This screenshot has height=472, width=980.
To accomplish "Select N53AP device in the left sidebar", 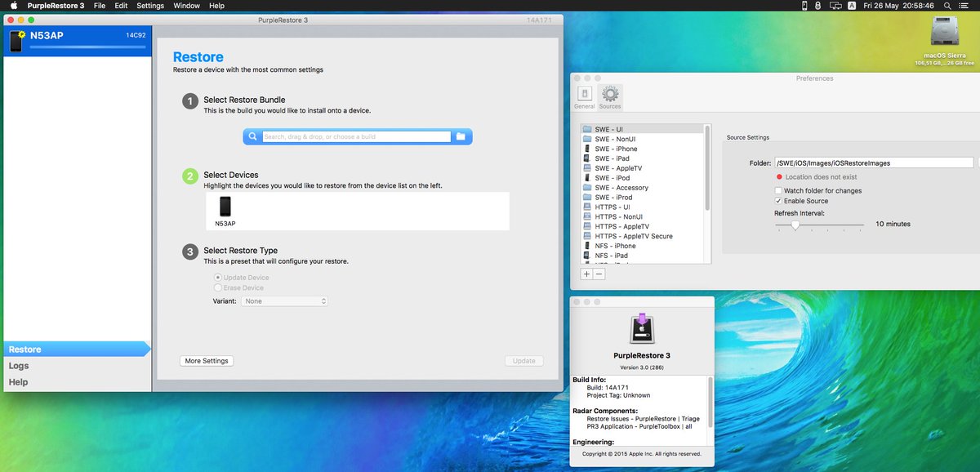I will pyautogui.click(x=77, y=41).
